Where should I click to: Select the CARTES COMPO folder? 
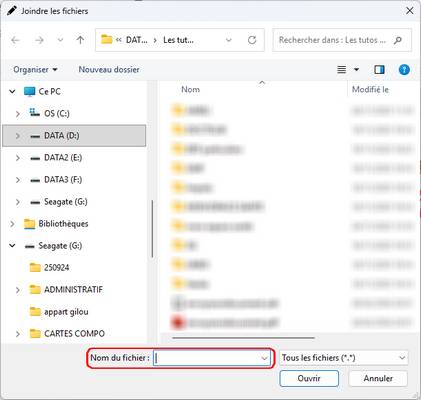point(74,334)
